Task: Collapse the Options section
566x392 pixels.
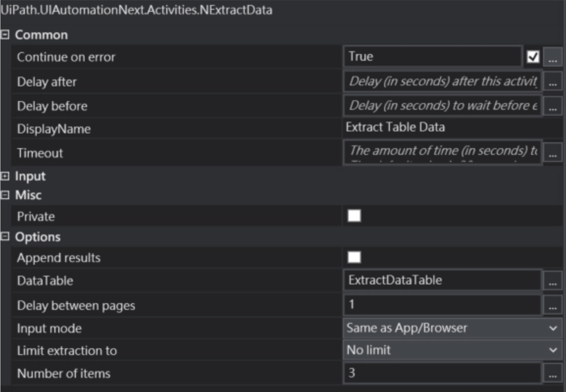Action: tap(5, 237)
